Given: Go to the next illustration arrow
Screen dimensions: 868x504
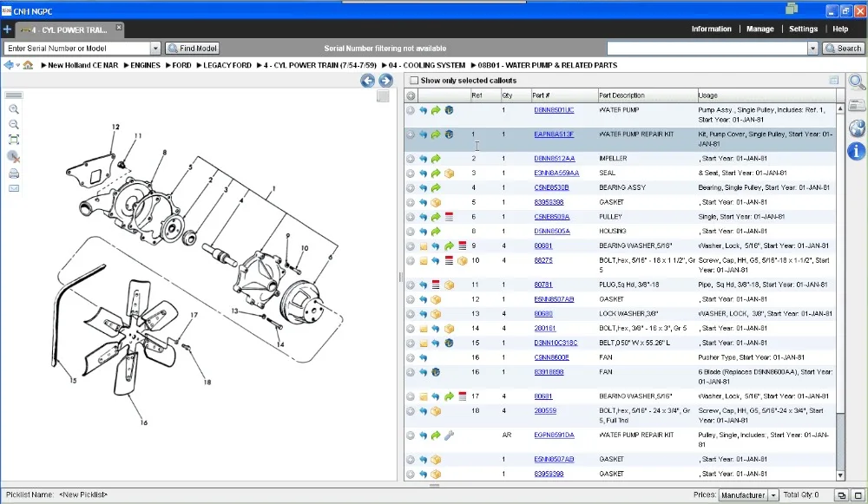Looking at the screenshot, I should (385, 81).
